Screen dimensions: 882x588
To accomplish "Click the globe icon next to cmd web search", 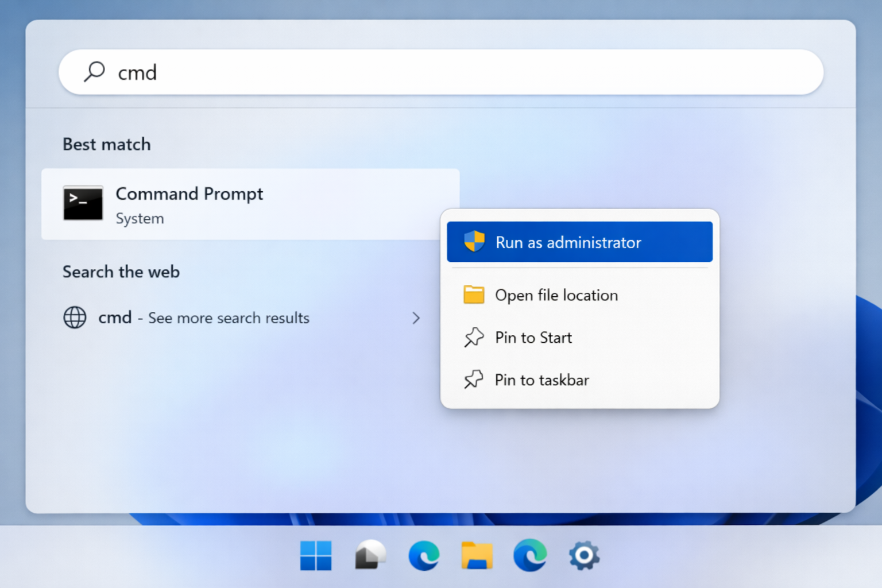I will pyautogui.click(x=75, y=318).
